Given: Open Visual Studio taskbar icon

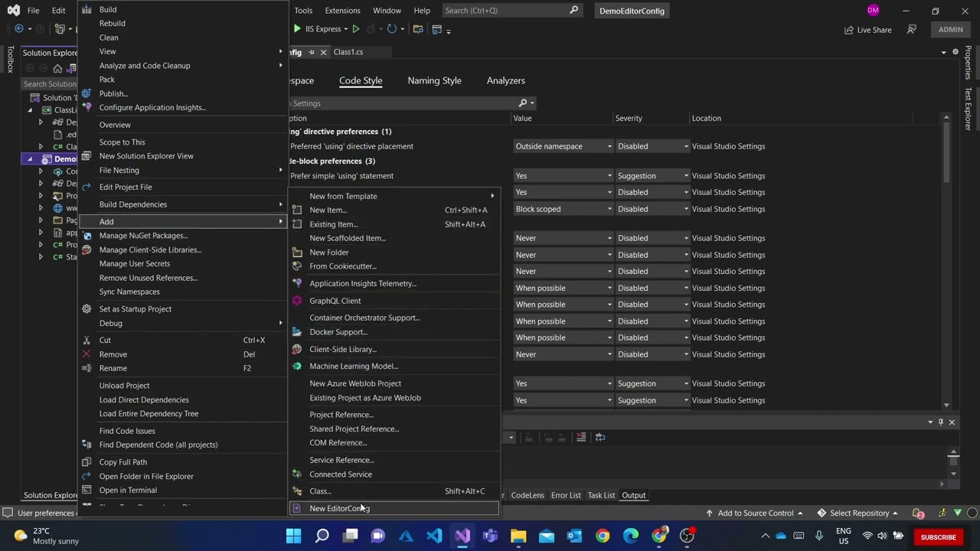Looking at the screenshot, I should 462,536.
